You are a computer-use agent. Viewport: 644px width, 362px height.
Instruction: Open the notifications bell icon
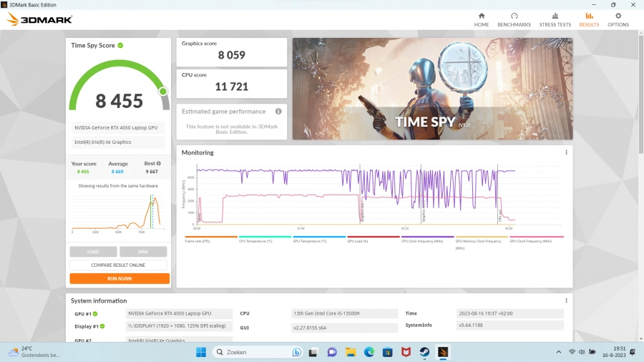633,352
